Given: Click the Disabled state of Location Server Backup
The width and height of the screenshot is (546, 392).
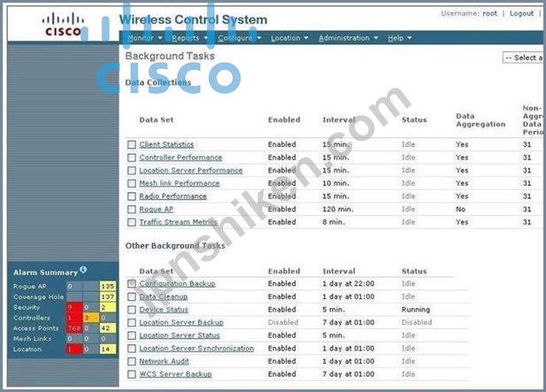Looking at the screenshot, I should click(283, 323).
